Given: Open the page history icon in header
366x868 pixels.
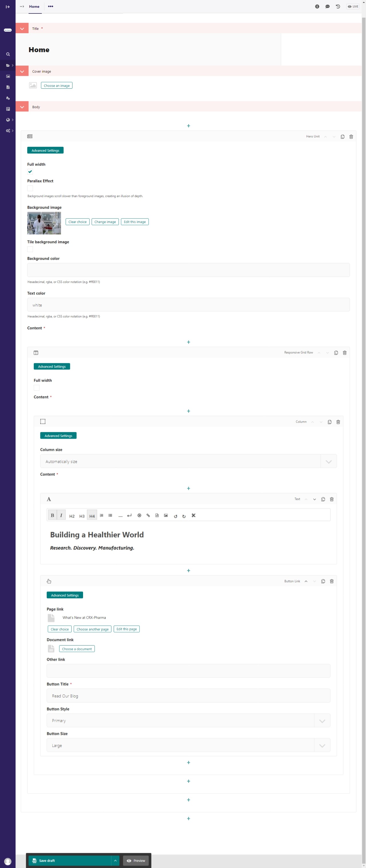Looking at the screenshot, I should [x=338, y=6].
